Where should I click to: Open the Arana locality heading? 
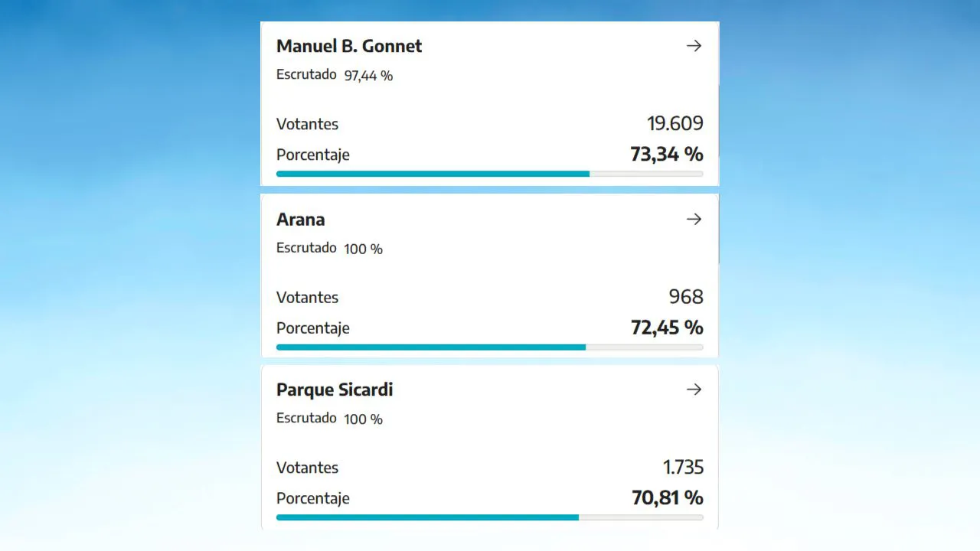coord(301,220)
